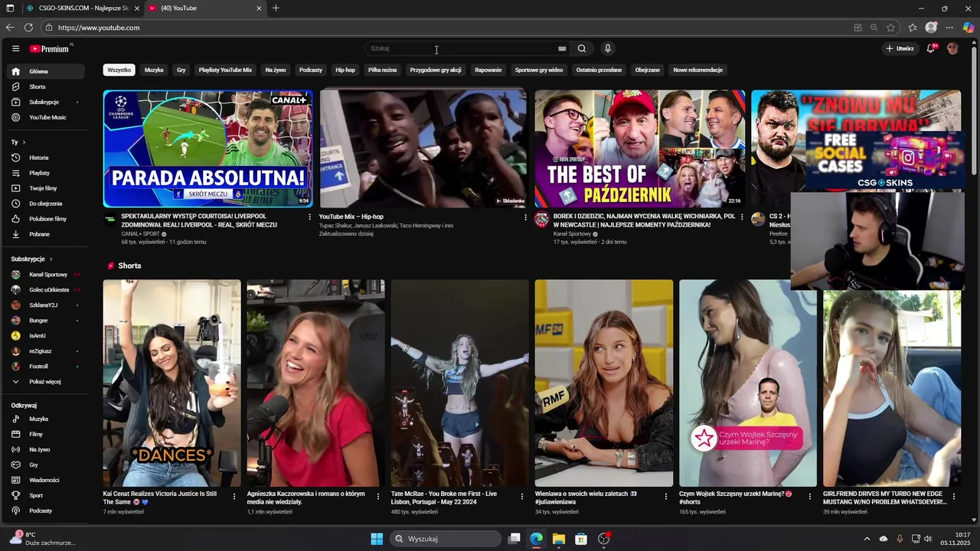
Task: Open more options for YouTube Mix Hip-hop
Action: 525,217
